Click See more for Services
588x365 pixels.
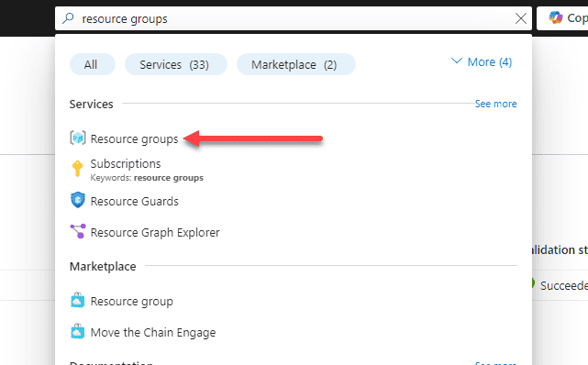495,104
